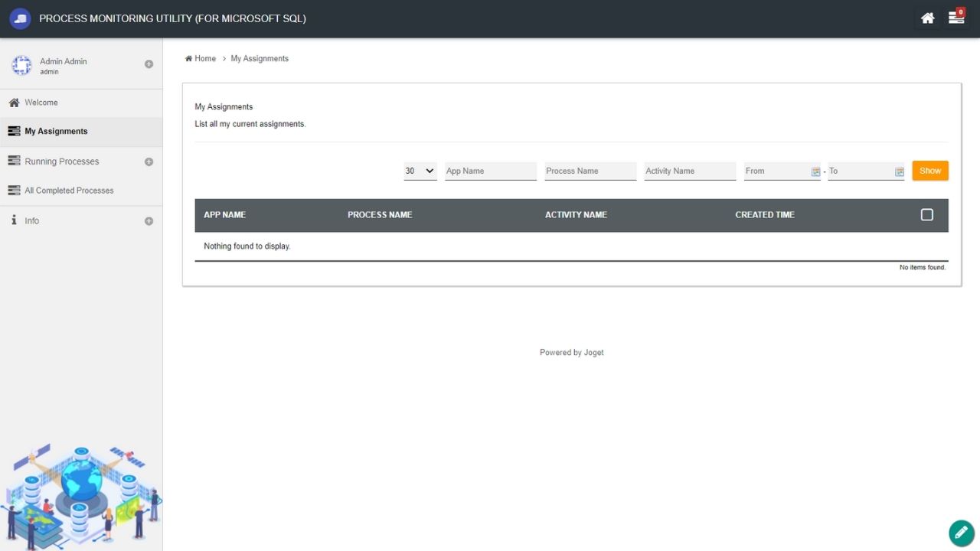Screen dimensions: 980x551
Task: Open the Welcome menu item
Action: point(41,103)
